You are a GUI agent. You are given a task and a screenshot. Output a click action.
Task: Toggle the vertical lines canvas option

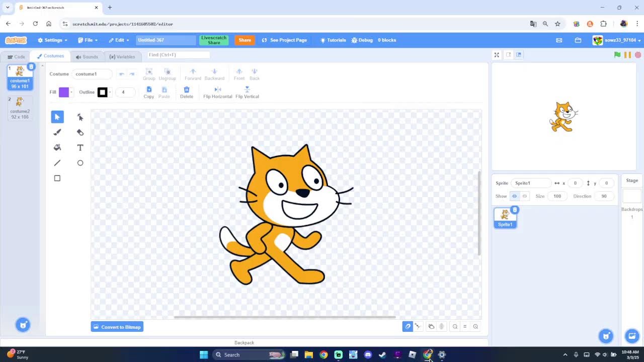[x=442, y=327]
